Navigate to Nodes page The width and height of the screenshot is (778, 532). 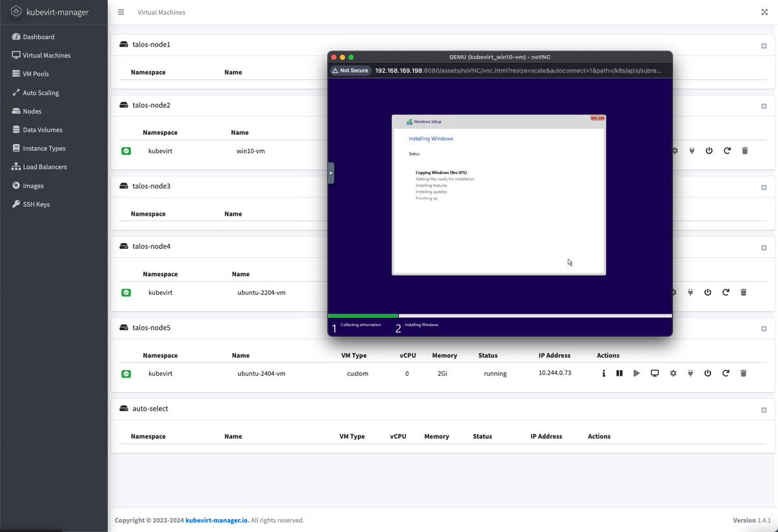click(27, 111)
